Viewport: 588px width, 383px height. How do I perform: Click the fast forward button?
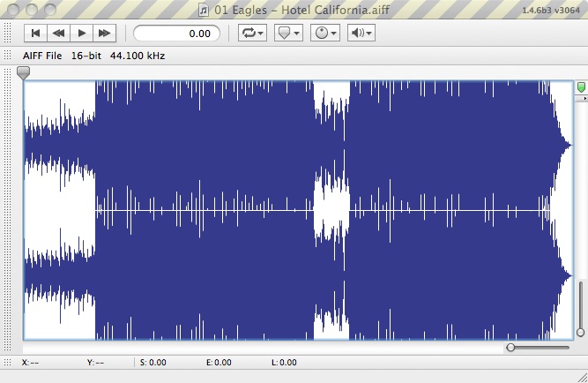pyautogui.click(x=104, y=33)
